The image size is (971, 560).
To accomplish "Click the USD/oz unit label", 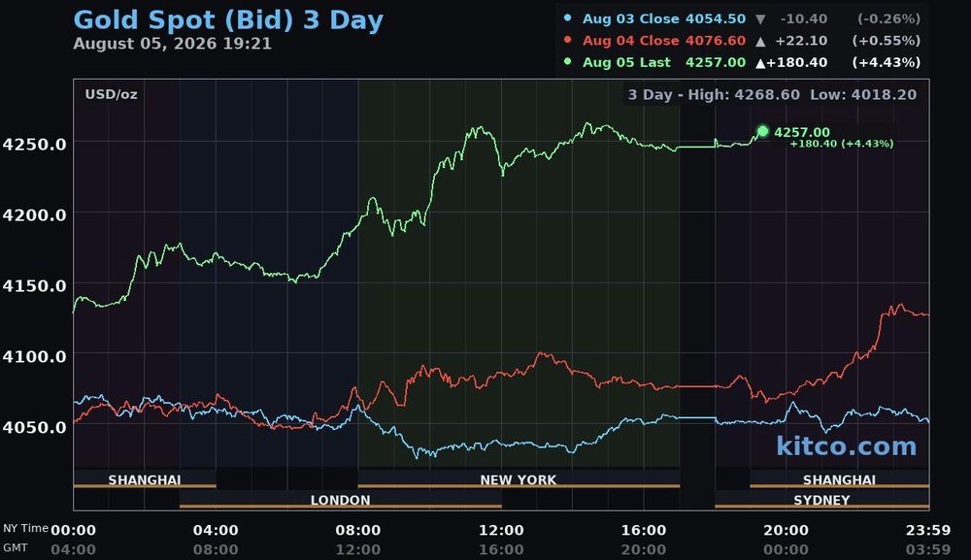I will point(111,95).
